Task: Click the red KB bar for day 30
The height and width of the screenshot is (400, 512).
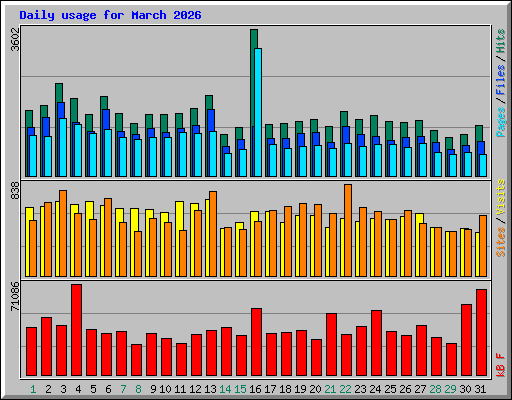Action: (466, 340)
